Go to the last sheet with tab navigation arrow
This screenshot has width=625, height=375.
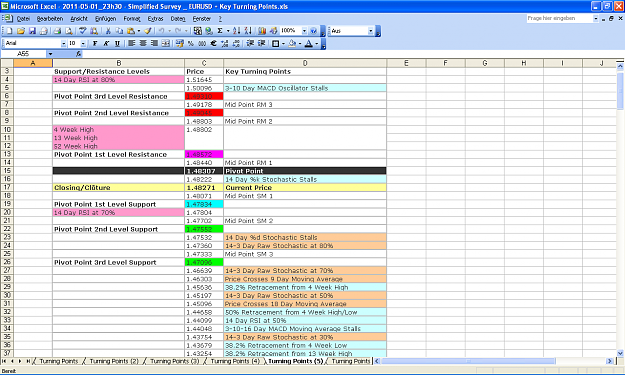coord(28,361)
